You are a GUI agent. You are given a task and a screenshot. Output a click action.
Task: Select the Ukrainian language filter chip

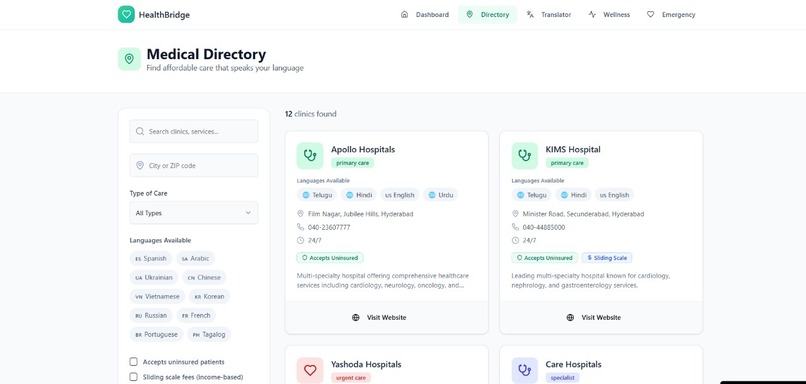154,278
